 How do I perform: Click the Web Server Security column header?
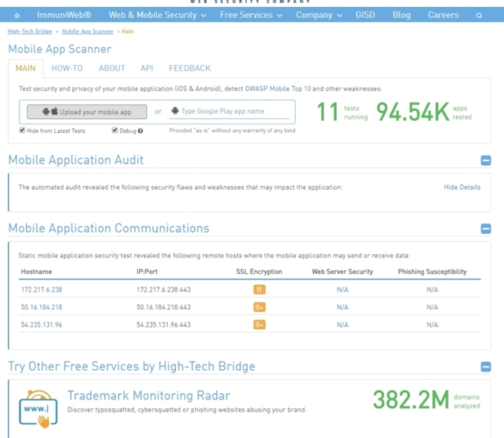(x=342, y=272)
